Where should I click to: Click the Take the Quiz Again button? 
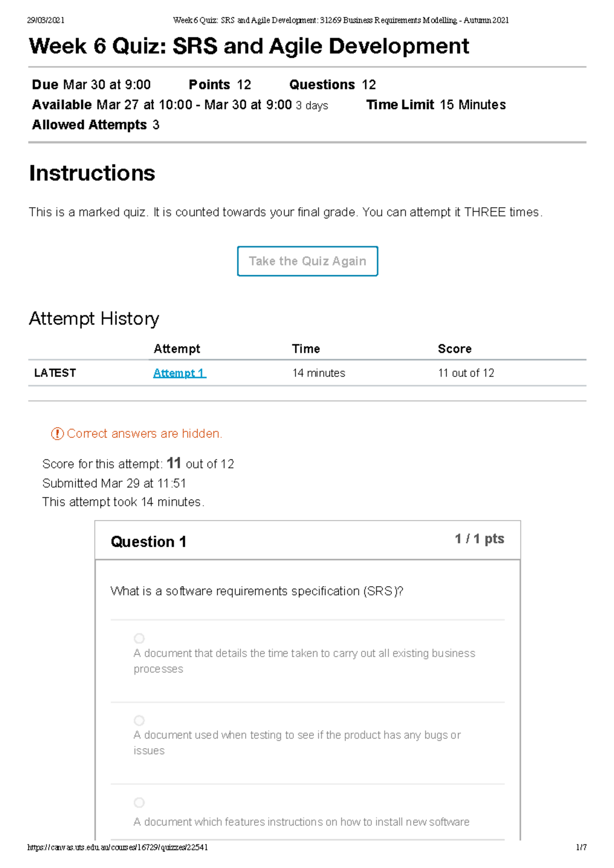tap(307, 261)
